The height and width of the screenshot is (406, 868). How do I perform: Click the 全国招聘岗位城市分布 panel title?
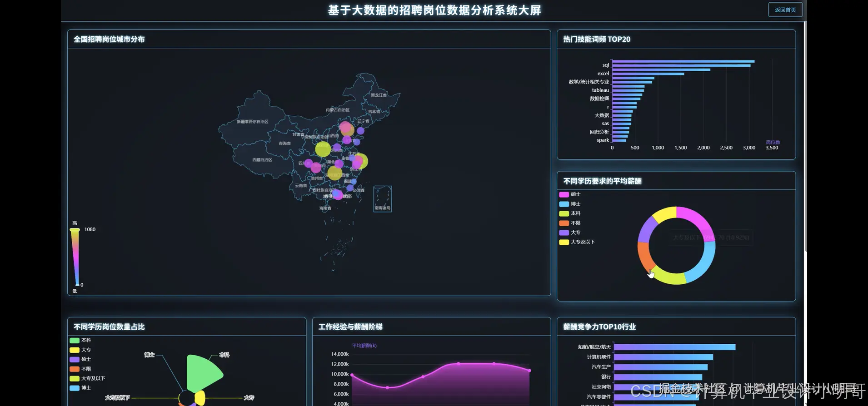(109, 40)
